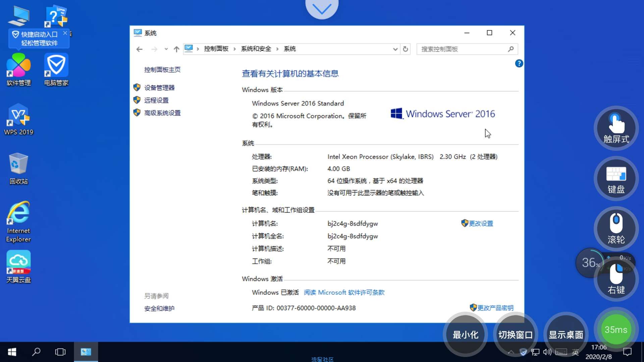Viewport: 644px width, 362px height.
Task: Launch Internet Explorer from the desktop
Action: pos(18,222)
